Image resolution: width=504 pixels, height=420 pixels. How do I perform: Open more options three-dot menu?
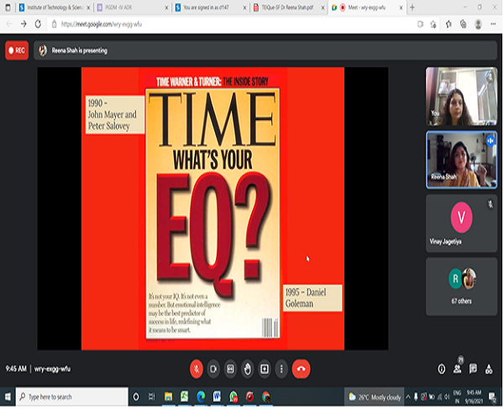[281, 369]
